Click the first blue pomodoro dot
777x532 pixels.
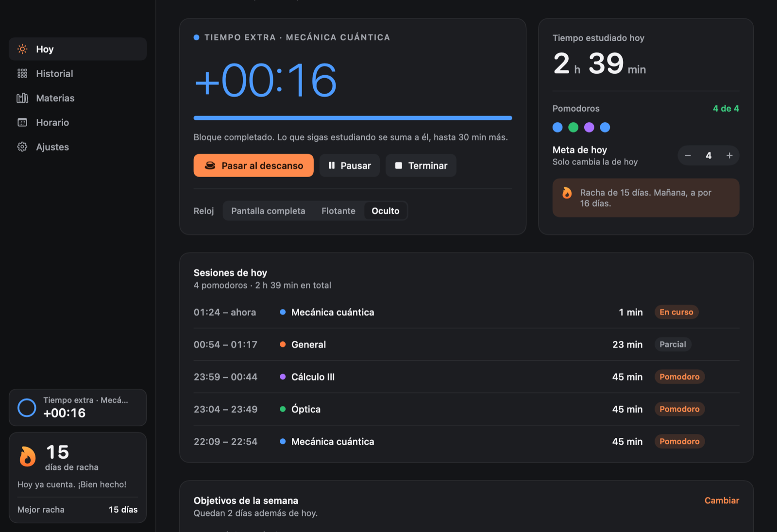pos(557,127)
